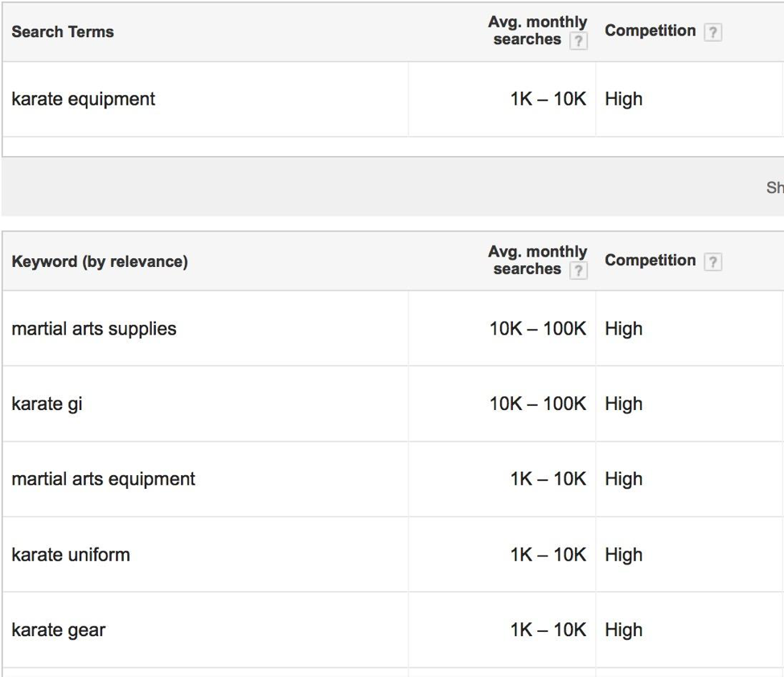Click Competition header in Search Terms table
Screen dimensions: 784x677
pos(650,31)
